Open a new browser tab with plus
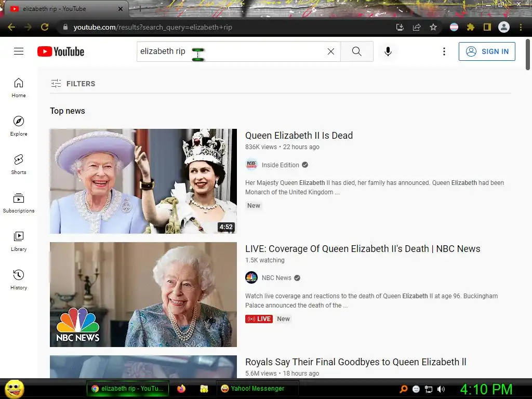Image resolution: width=532 pixels, height=399 pixels. pyautogui.click(x=139, y=9)
